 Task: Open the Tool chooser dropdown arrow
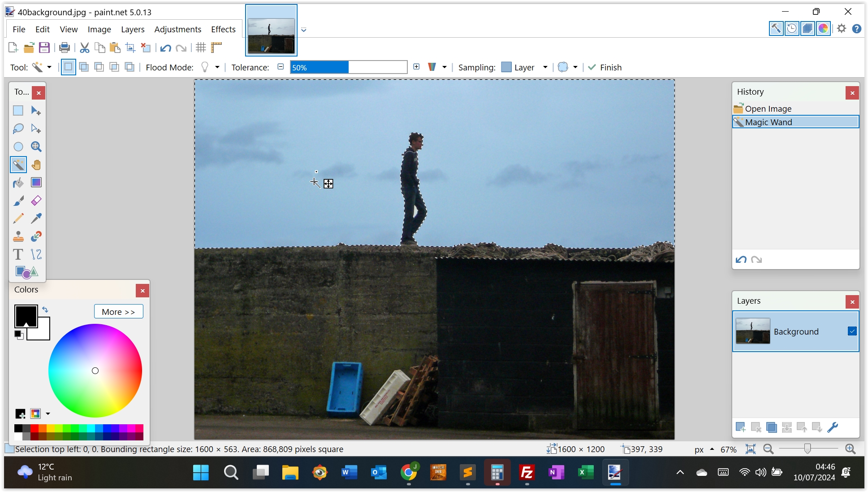pyautogui.click(x=49, y=67)
